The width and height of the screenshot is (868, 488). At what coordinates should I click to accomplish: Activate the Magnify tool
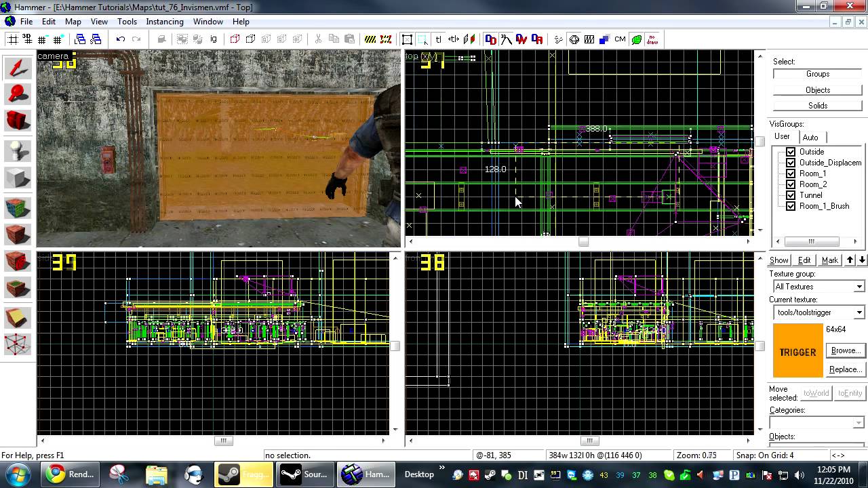tap(18, 94)
